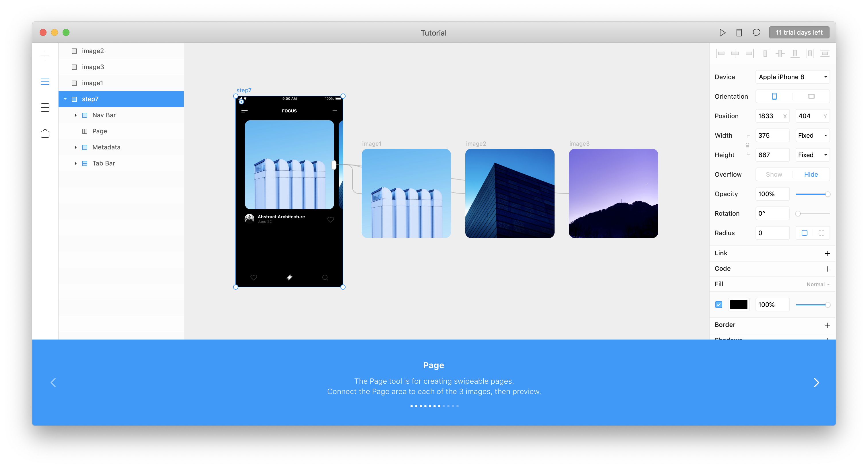868x468 pixels.
Task: Open the Components grid icon
Action: (45, 108)
